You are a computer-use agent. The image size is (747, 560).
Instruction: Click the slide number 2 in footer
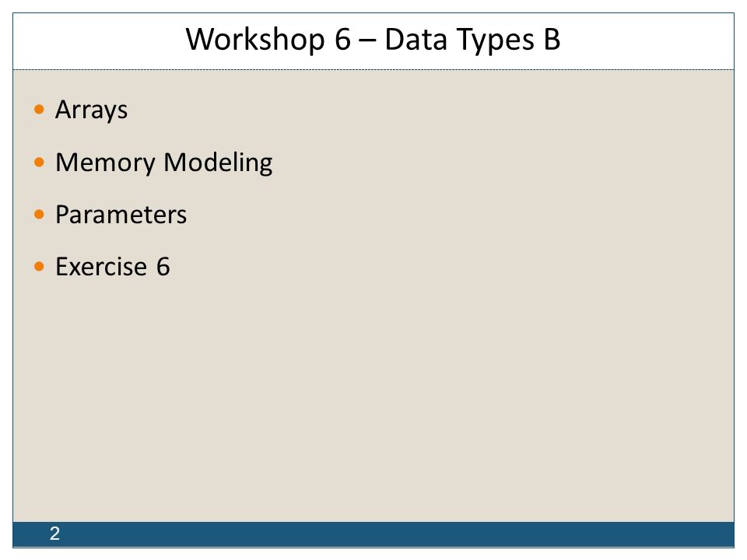click(54, 534)
